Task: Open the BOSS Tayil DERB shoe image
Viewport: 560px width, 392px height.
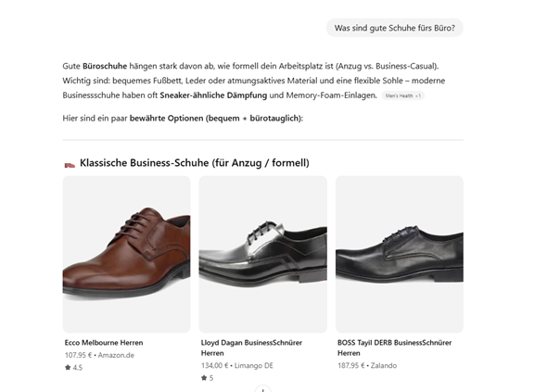Action: pos(399,253)
